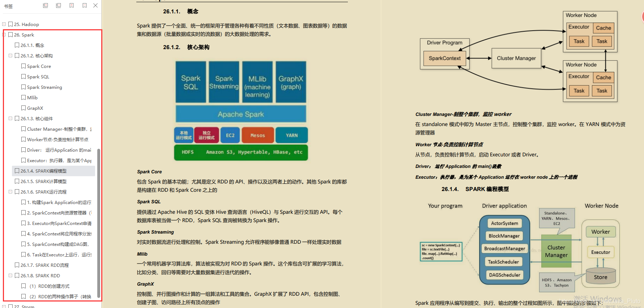Click bookmark icon beside 26.1.1. 概念
This screenshot has height=308, width=644.
tap(17, 45)
